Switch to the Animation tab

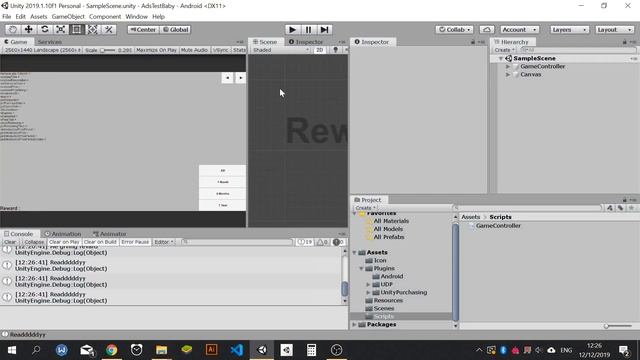pyautogui.click(x=63, y=234)
